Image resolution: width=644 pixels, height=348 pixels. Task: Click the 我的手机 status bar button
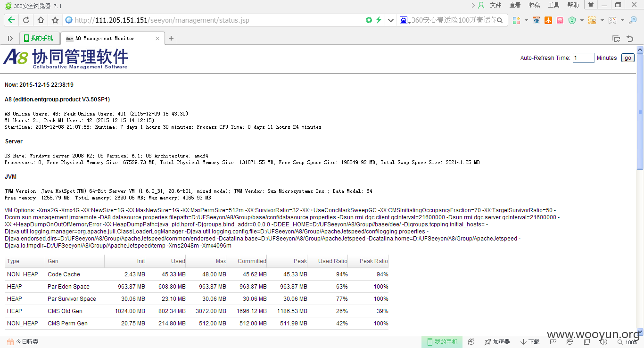coord(442,342)
